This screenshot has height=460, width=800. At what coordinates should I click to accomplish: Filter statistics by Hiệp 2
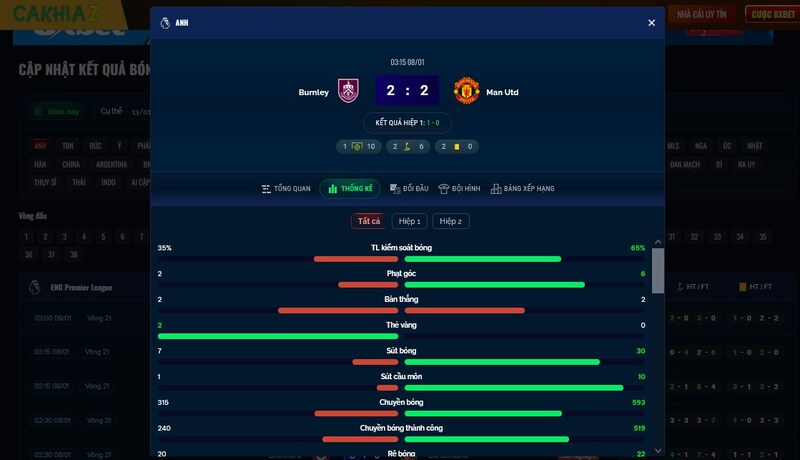tap(451, 221)
